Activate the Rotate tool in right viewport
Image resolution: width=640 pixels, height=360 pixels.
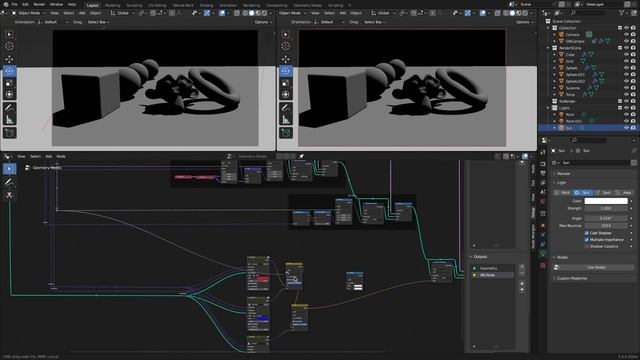[x=286, y=71]
